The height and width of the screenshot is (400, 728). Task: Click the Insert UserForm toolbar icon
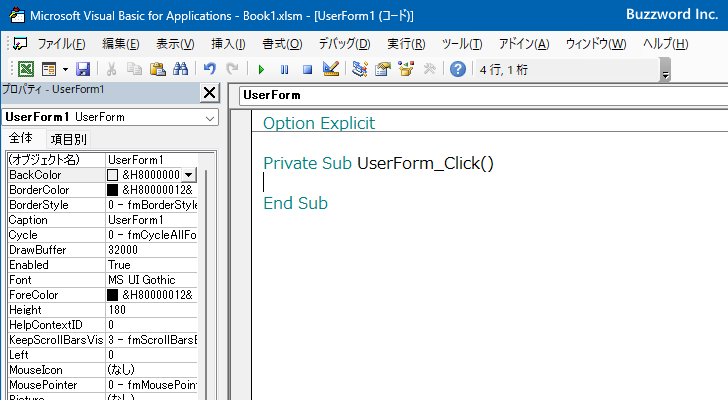[49, 70]
